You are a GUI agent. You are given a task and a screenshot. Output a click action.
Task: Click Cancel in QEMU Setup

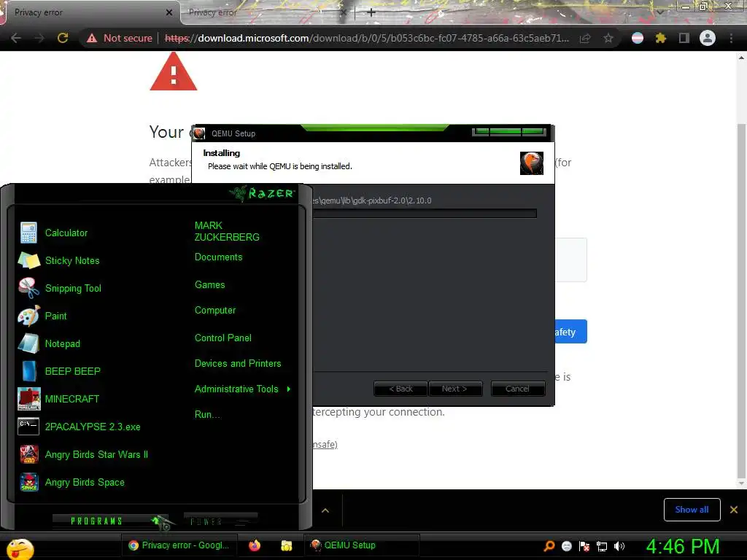pos(517,389)
